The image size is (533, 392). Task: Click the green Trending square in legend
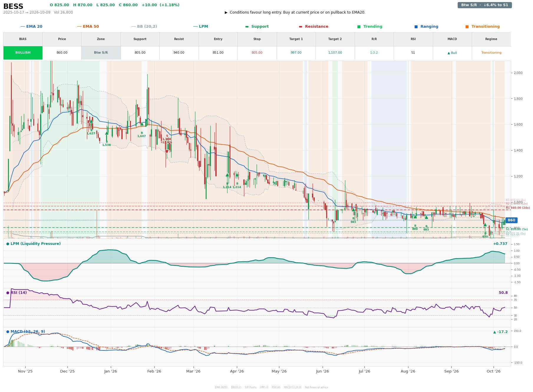point(359,27)
